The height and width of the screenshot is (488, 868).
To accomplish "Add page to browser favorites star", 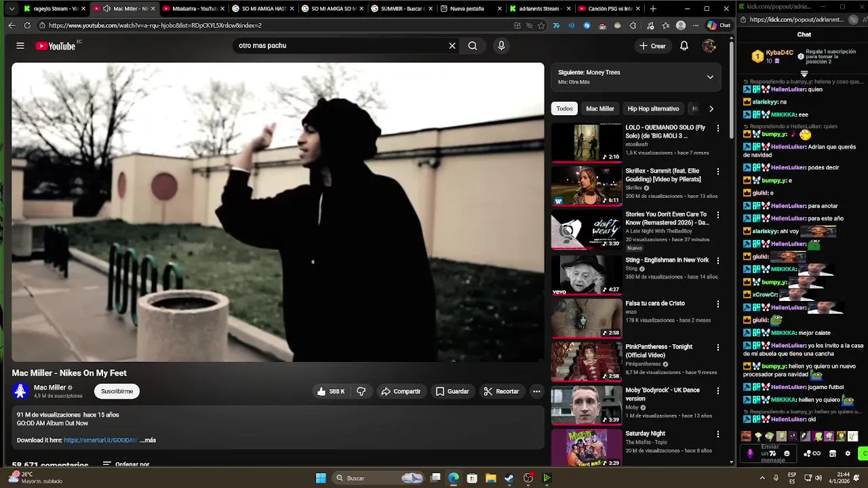I will click(x=541, y=25).
